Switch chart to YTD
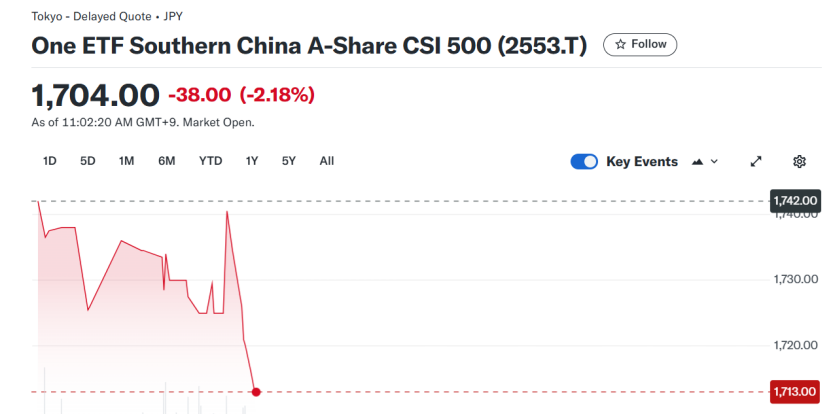 click(210, 161)
